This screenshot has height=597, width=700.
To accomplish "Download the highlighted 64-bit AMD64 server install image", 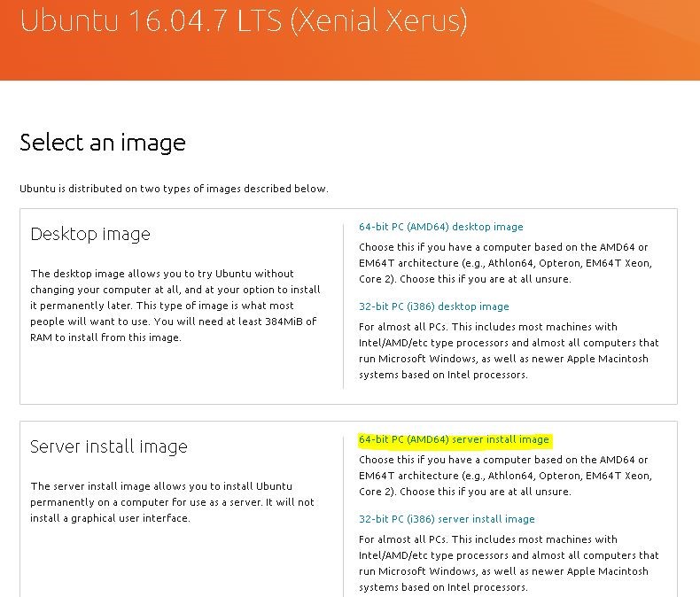I will pos(454,439).
